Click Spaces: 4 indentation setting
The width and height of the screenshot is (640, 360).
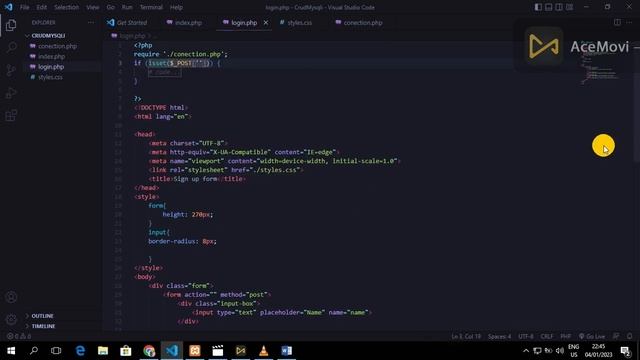pos(499,336)
